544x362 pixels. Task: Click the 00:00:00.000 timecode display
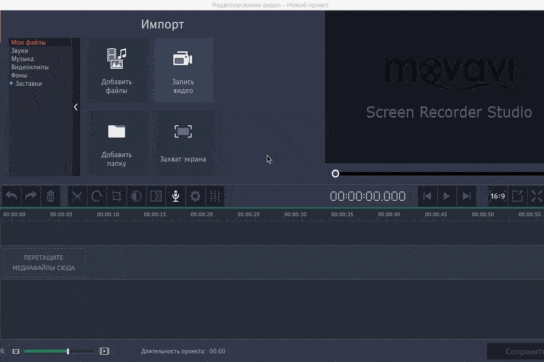point(367,196)
